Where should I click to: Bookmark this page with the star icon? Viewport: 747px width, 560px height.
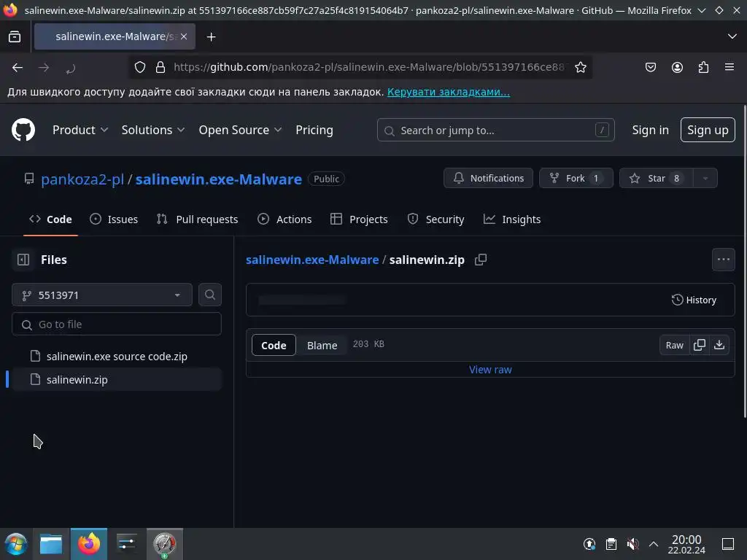[x=580, y=68]
